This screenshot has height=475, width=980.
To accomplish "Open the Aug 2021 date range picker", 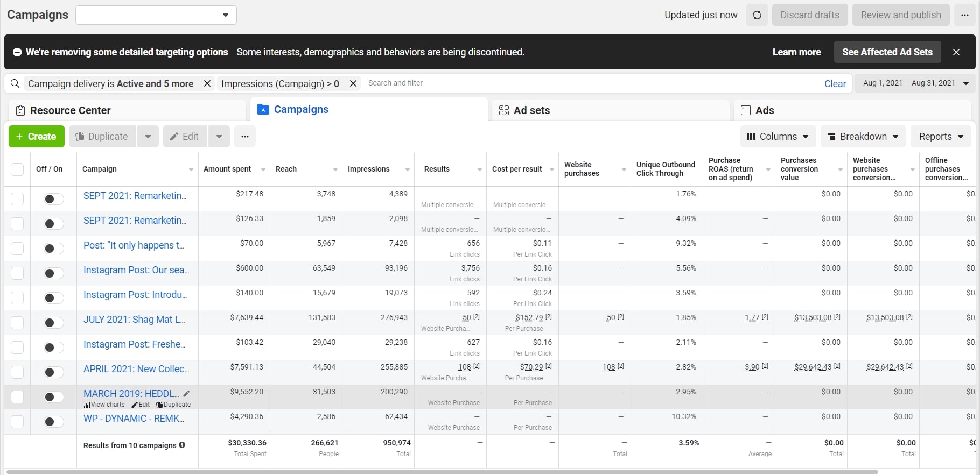I will click(915, 83).
